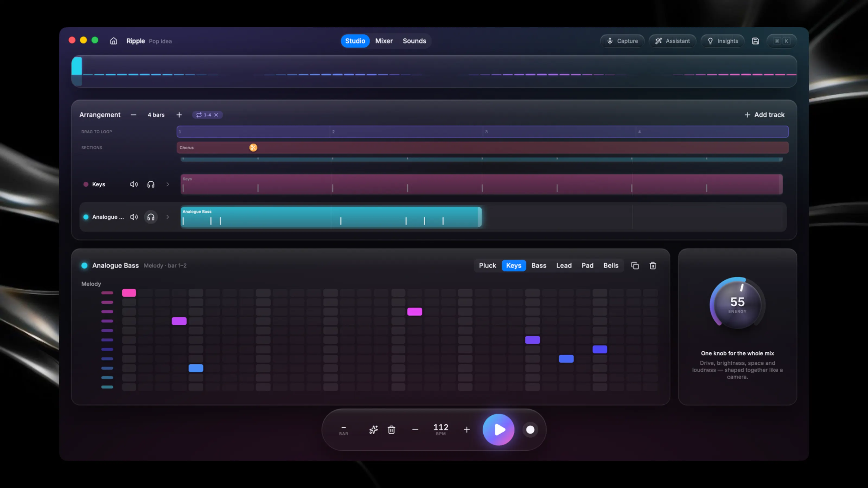
Task: Click the scissors split marker on Chorus
Action: pos(253,147)
